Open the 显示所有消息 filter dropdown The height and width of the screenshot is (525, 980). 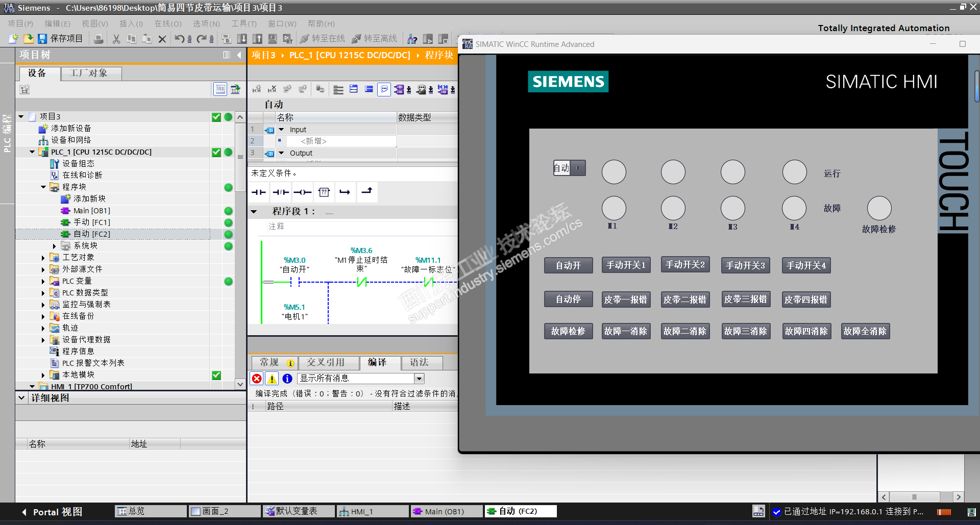419,379
